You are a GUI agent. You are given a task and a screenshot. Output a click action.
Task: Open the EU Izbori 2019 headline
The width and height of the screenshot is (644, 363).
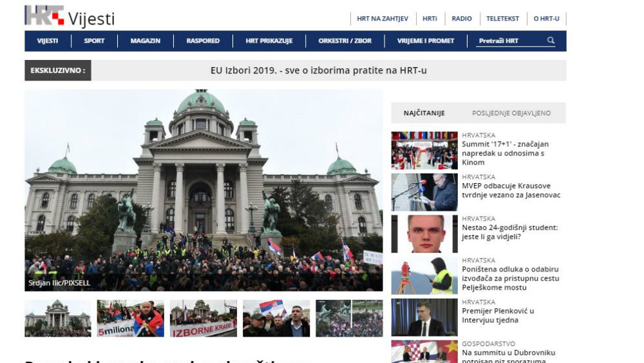319,70
